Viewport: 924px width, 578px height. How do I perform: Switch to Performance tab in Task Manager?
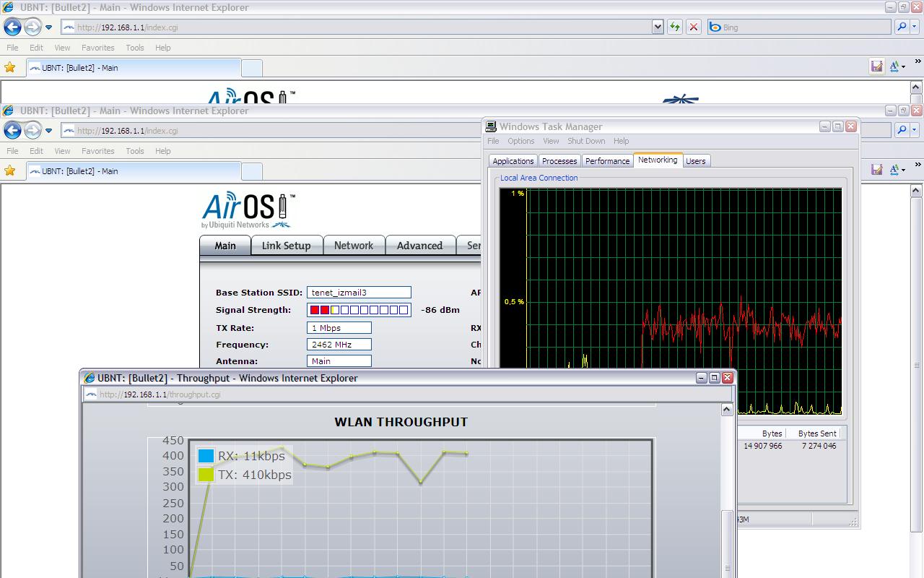tap(607, 161)
